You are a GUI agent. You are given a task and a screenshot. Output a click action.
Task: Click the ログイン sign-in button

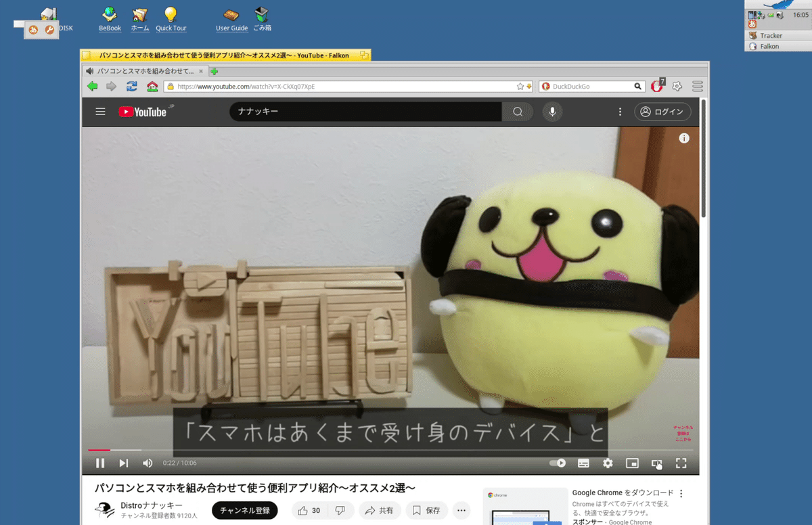[x=663, y=112]
